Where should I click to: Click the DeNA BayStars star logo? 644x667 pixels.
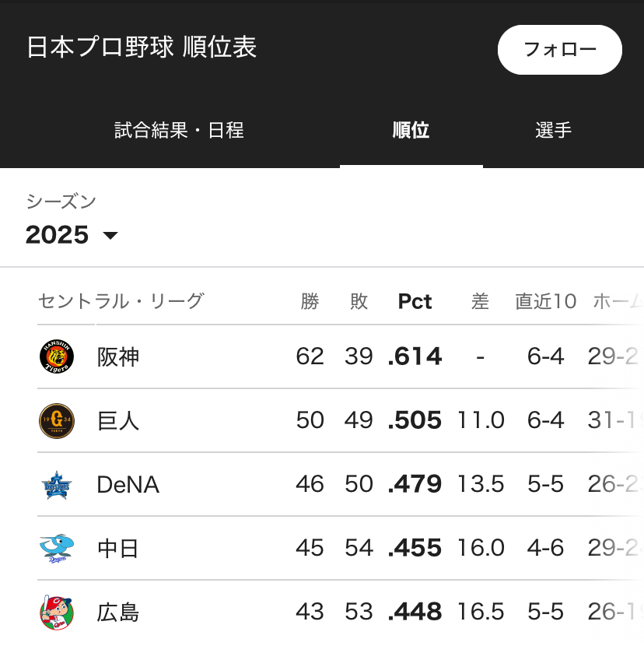click(x=57, y=485)
